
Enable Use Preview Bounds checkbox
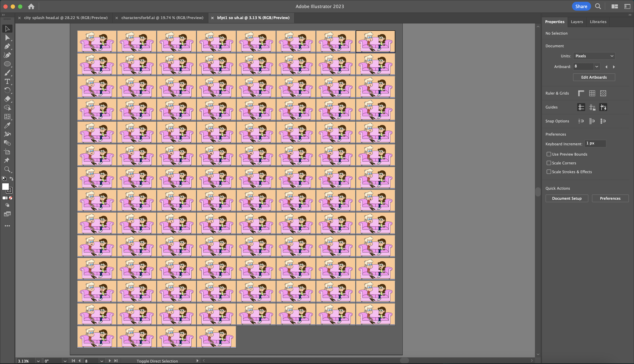pyautogui.click(x=549, y=154)
